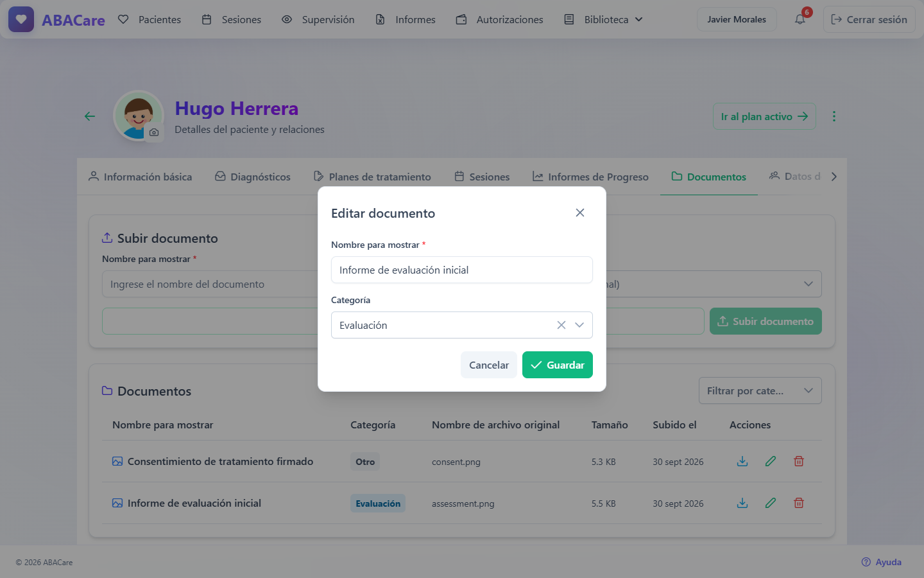Delete the Informe de evaluación inicial document
This screenshot has height=578, width=924.
point(799,503)
